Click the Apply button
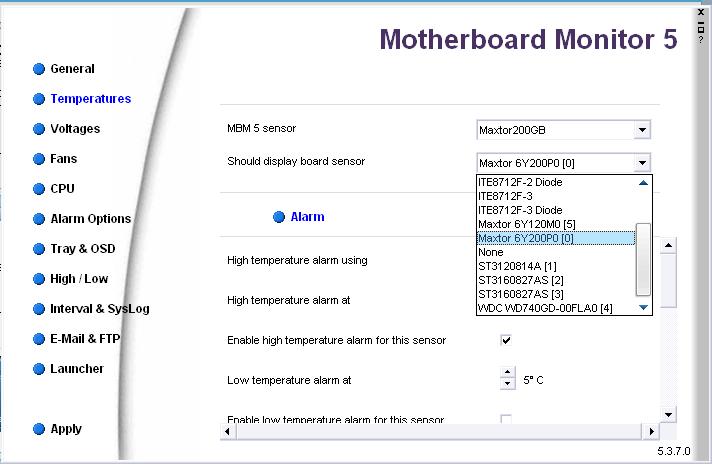This screenshot has height=464, width=712. (x=66, y=429)
